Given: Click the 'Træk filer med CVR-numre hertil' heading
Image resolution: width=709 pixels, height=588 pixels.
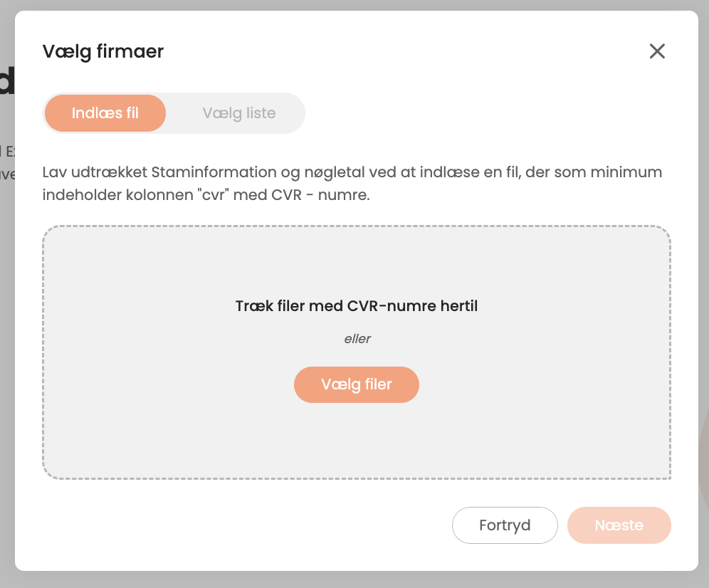Looking at the screenshot, I should [x=356, y=306].
